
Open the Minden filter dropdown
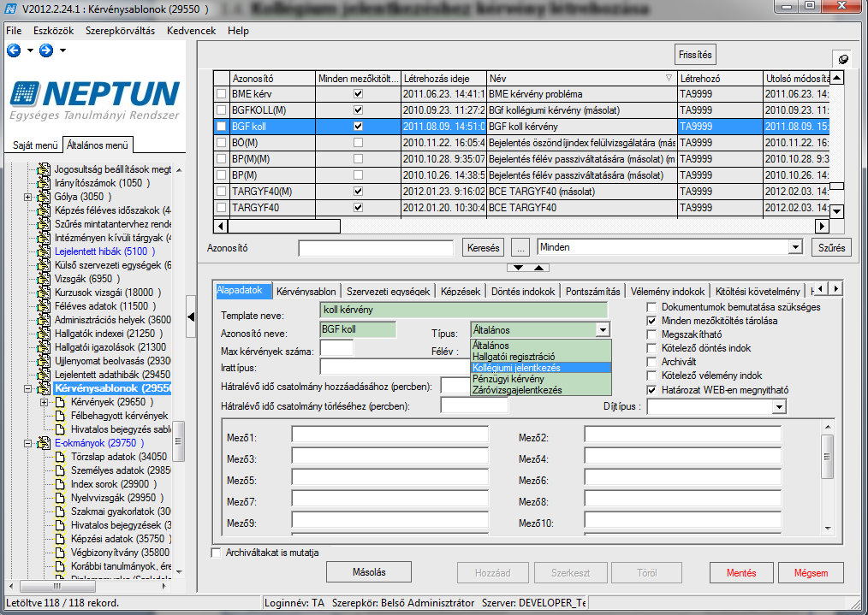point(795,247)
